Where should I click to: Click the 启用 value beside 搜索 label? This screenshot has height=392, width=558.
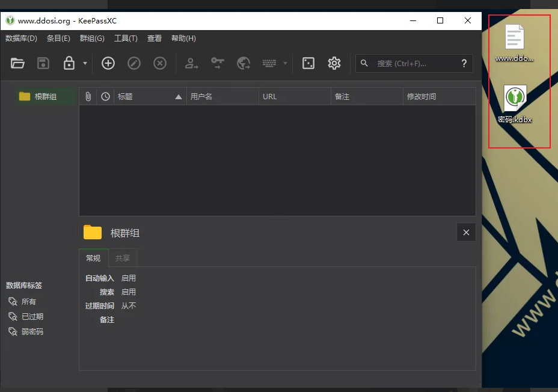pyautogui.click(x=129, y=292)
